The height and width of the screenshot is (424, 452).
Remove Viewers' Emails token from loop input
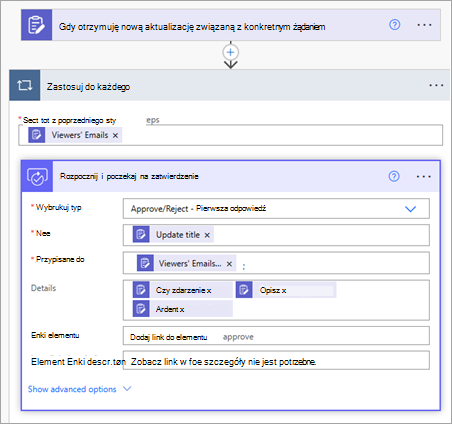click(x=115, y=135)
